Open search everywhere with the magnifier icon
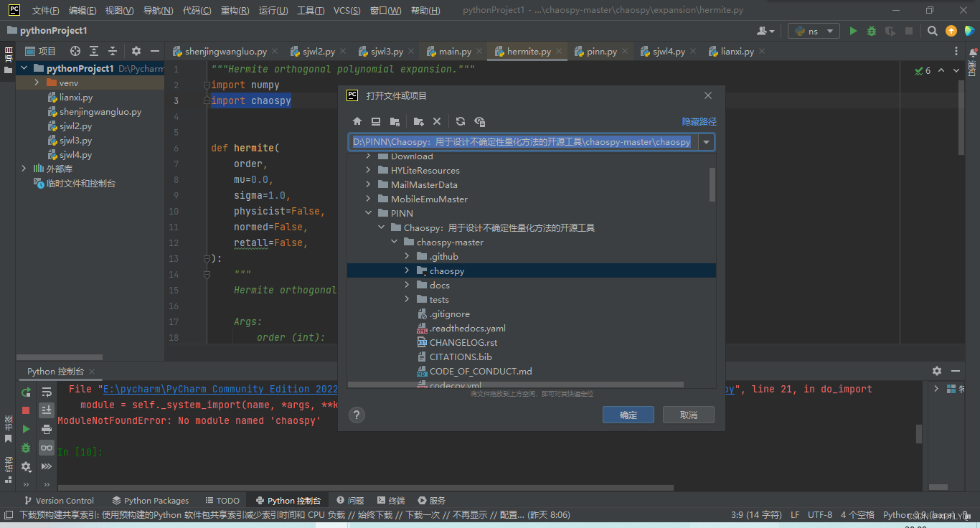980x528 pixels. pos(933,31)
